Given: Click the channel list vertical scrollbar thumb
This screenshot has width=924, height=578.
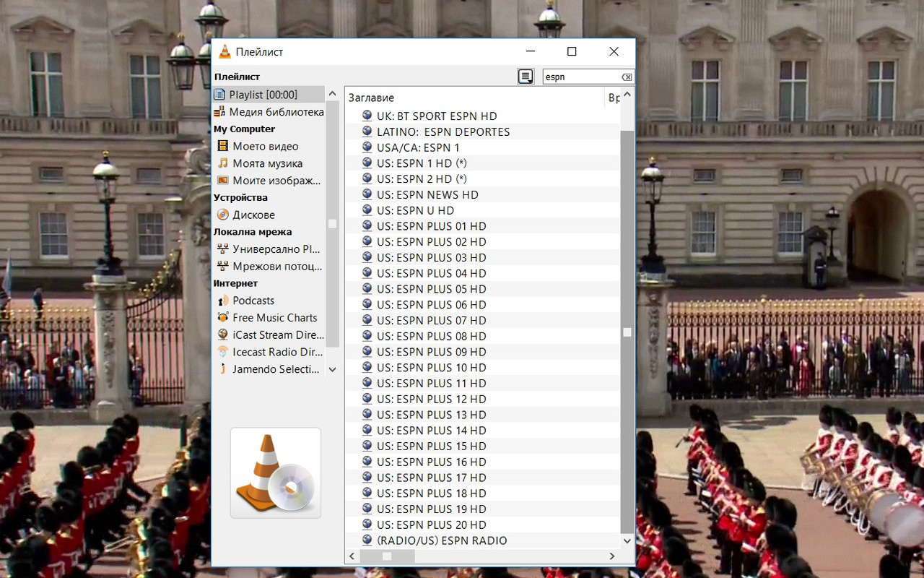Looking at the screenshot, I should coord(627,332).
